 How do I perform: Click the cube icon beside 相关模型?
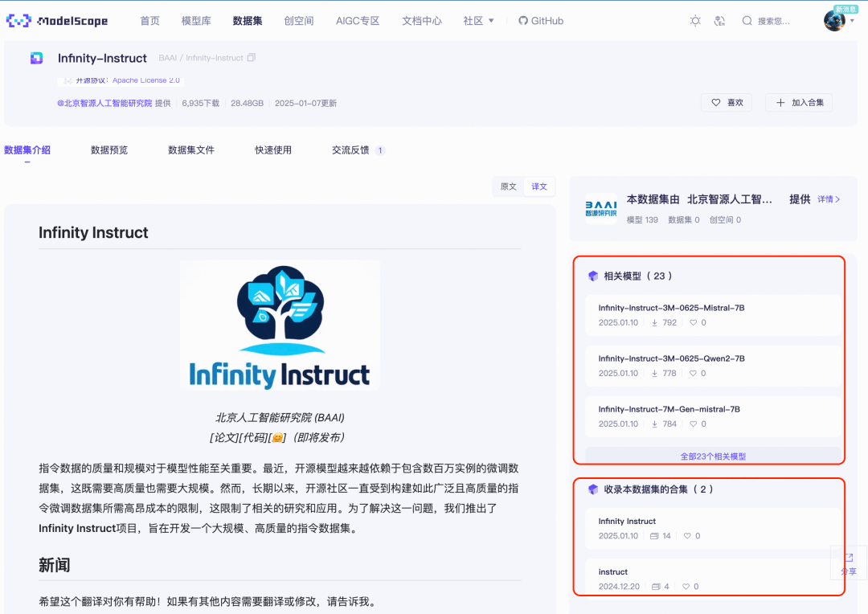(x=593, y=276)
